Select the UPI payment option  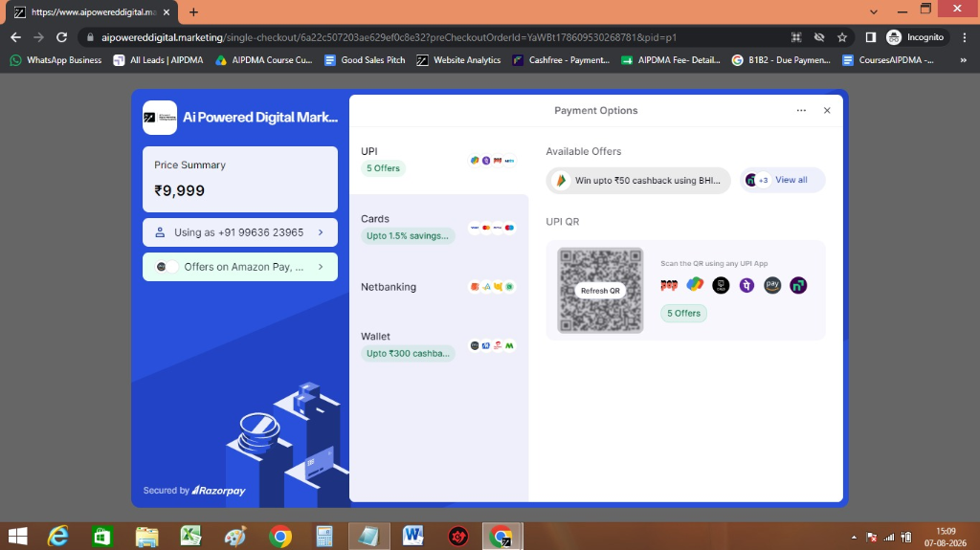[438, 160]
